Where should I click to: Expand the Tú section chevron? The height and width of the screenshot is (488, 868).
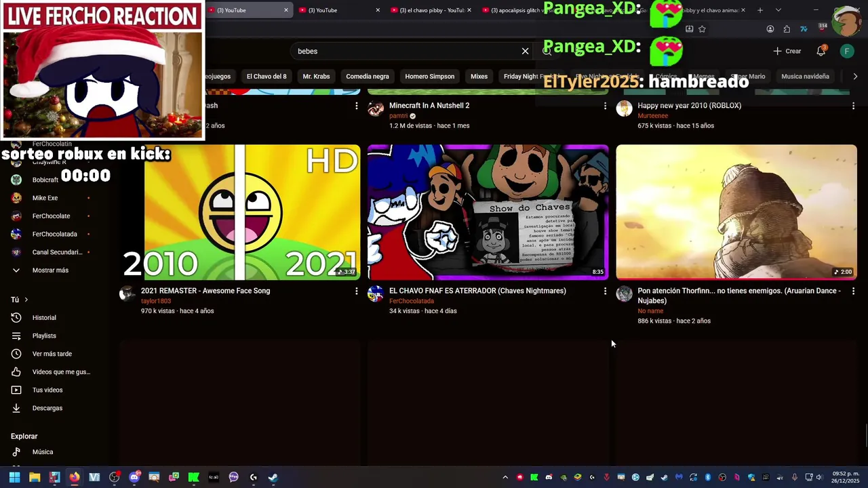click(x=26, y=300)
